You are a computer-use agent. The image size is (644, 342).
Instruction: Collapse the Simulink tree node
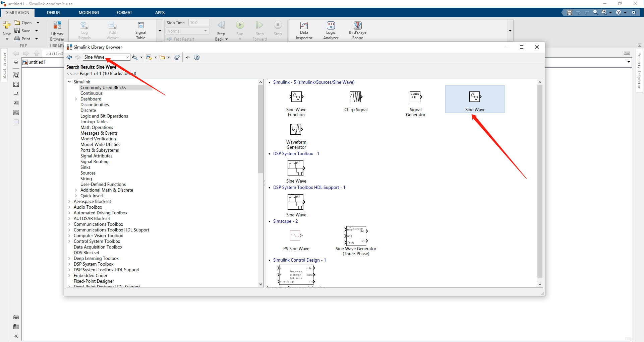coord(69,81)
